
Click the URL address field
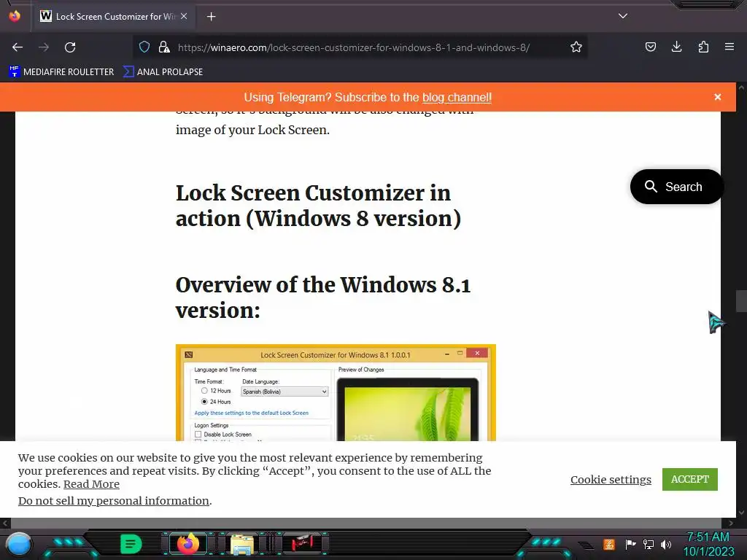(x=354, y=47)
